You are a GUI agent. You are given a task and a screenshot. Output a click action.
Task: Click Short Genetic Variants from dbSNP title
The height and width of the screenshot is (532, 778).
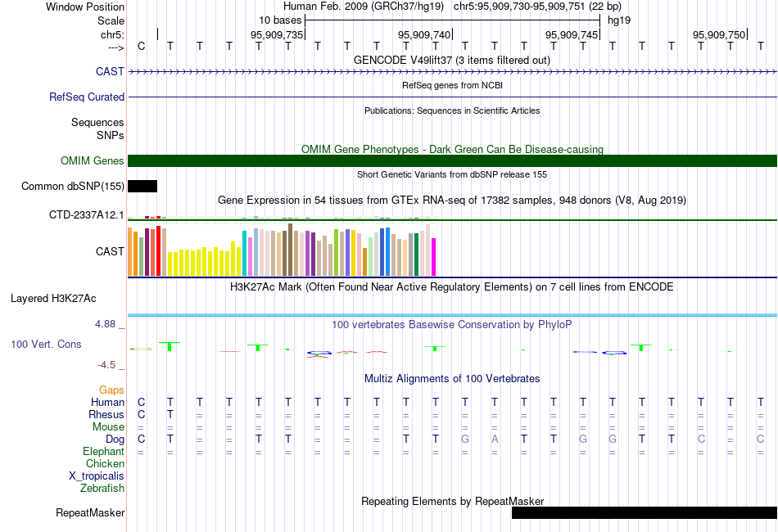coord(452,174)
